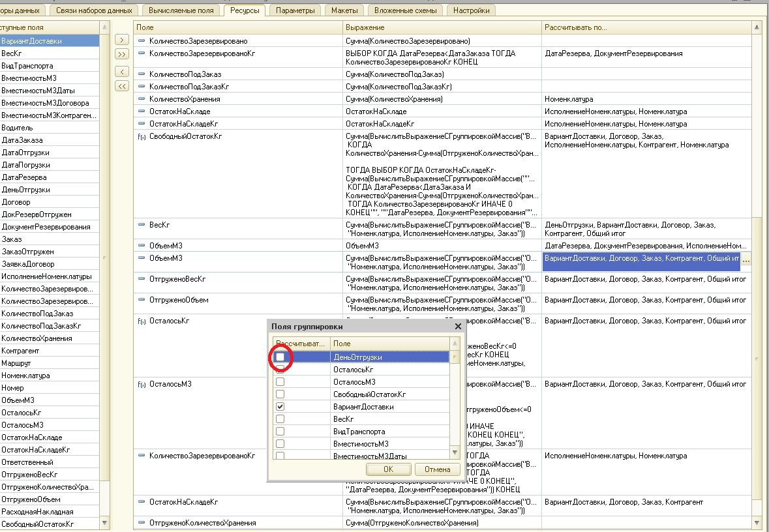Click the КоличествоПодЗаказКг field row
Screen dimensions: 769x532
click(x=238, y=87)
